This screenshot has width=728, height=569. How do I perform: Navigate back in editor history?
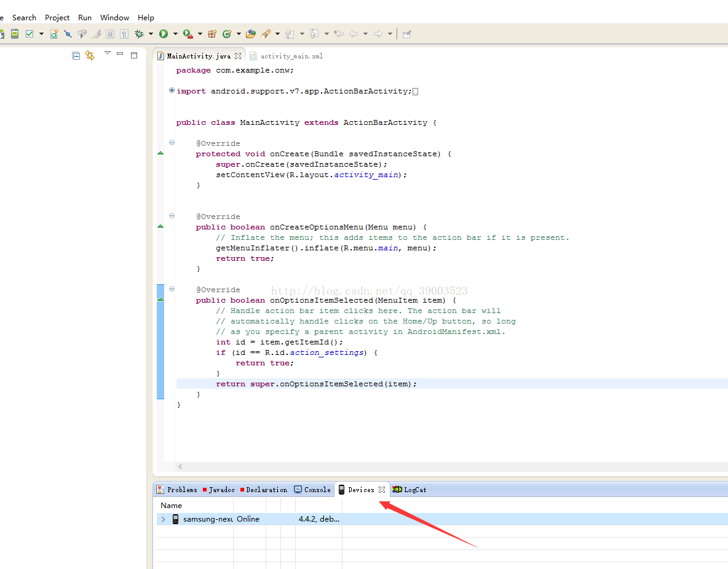coord(354,34)
